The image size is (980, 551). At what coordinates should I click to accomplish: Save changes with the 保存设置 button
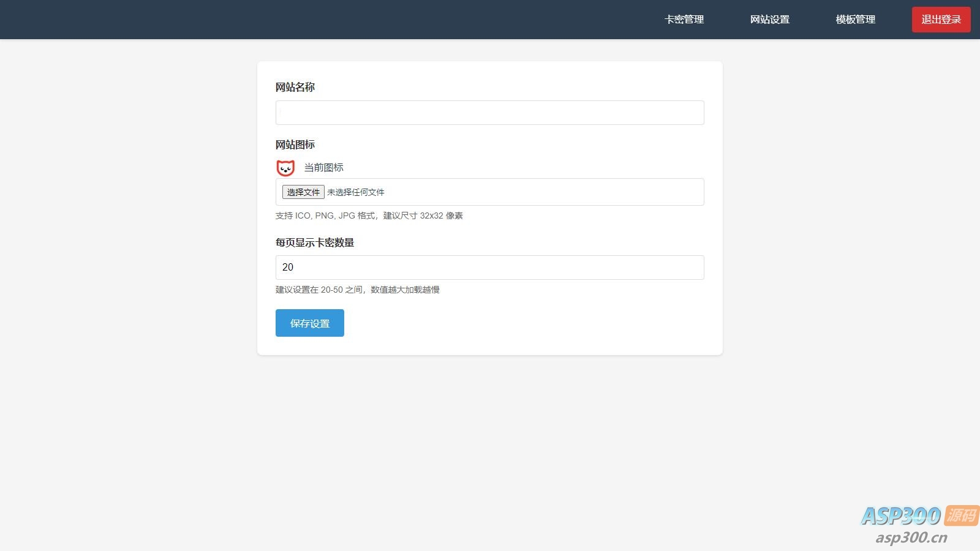[x=310, y=323]
